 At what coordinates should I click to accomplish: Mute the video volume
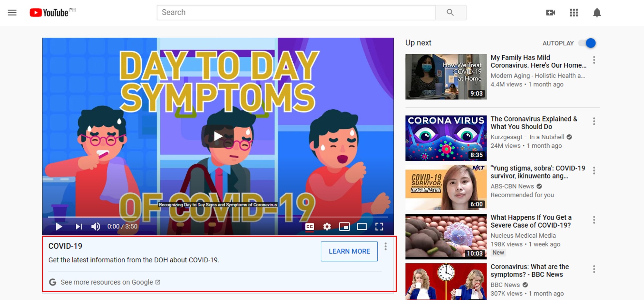point(96,227)
